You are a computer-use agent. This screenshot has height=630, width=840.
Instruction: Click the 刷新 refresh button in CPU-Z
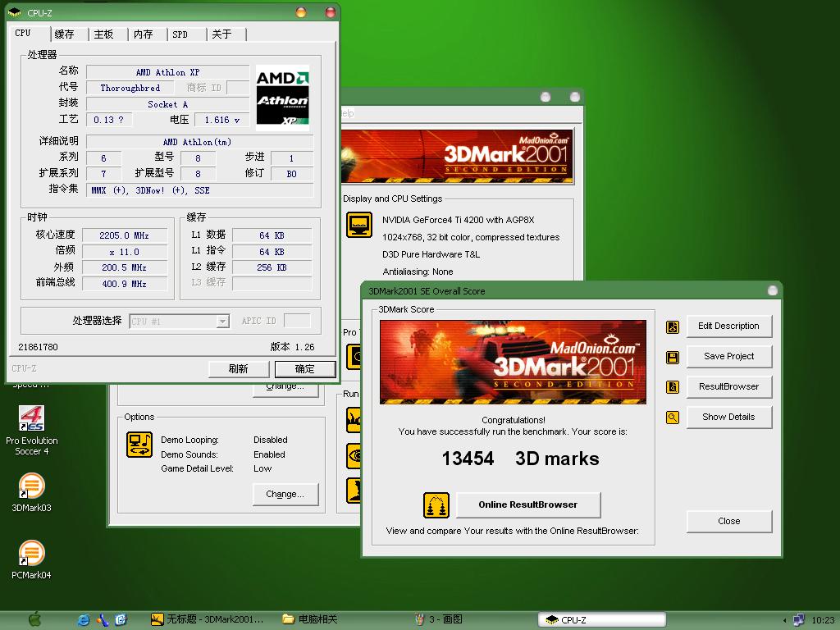coord(239,368)
